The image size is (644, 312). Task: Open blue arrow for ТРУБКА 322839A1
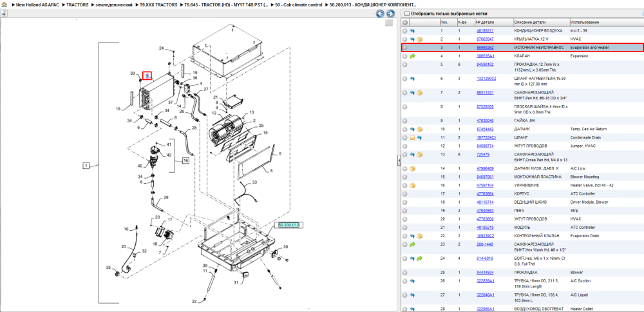coord(412,281)
